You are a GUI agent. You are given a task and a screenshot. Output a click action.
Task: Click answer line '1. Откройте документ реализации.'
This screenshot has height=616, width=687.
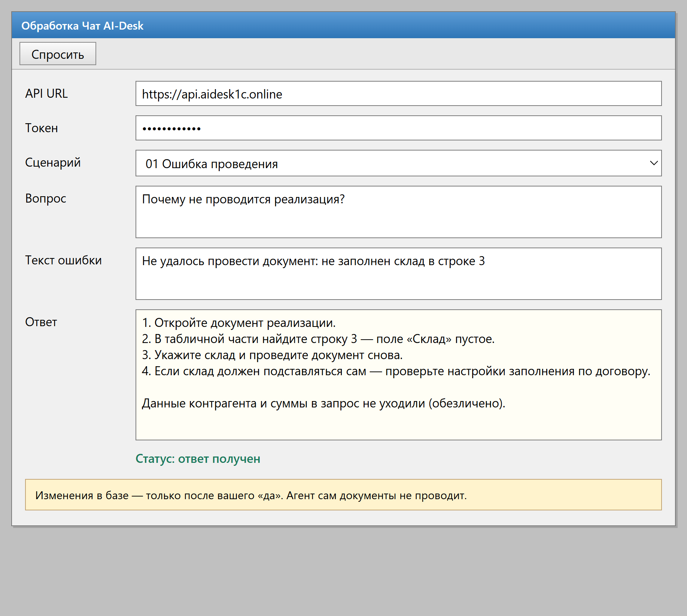point(239,323)
